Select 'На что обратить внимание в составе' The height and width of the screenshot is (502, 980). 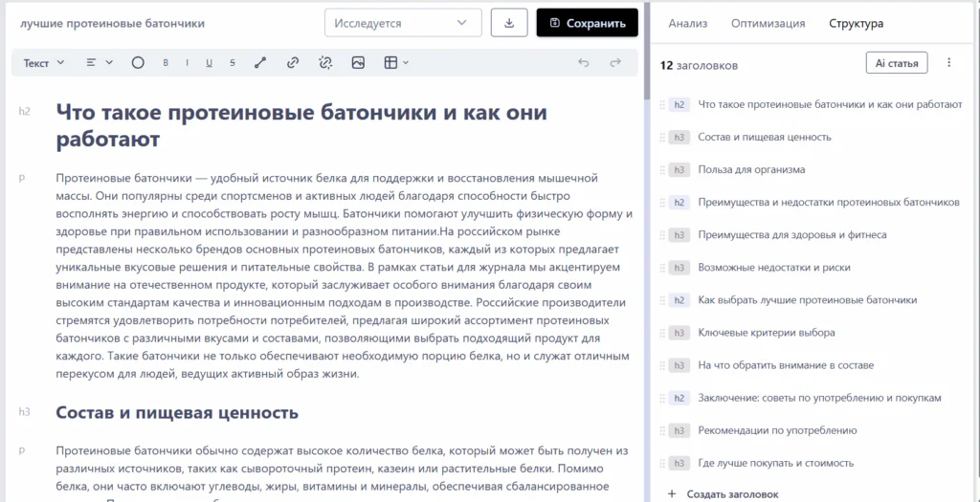(x=786, y=365)
